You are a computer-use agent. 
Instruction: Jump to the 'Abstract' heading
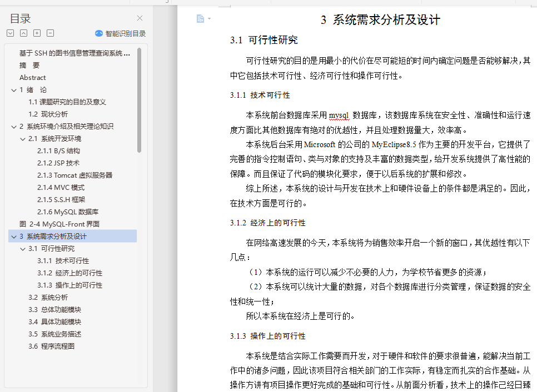[33, 78]
